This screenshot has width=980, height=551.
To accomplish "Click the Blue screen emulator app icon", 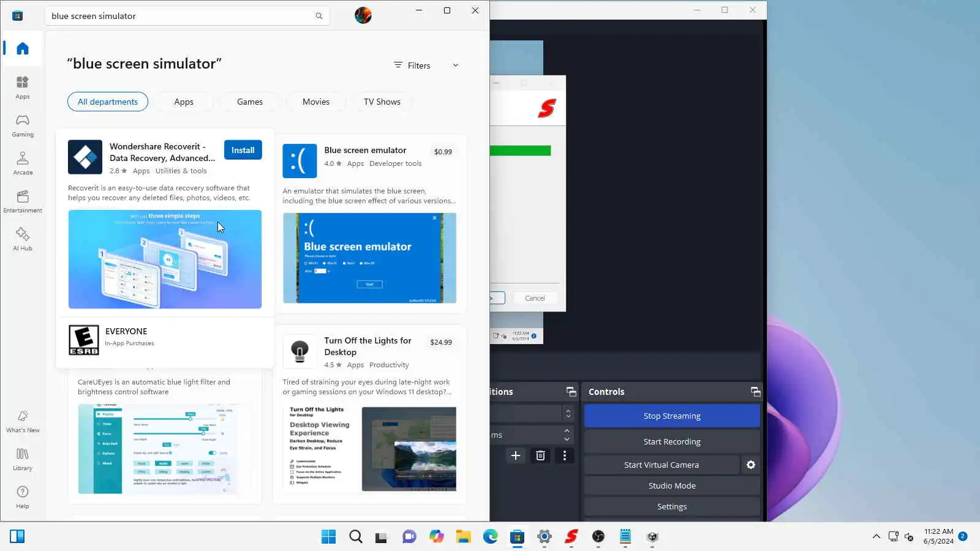I will coord(300,161).
